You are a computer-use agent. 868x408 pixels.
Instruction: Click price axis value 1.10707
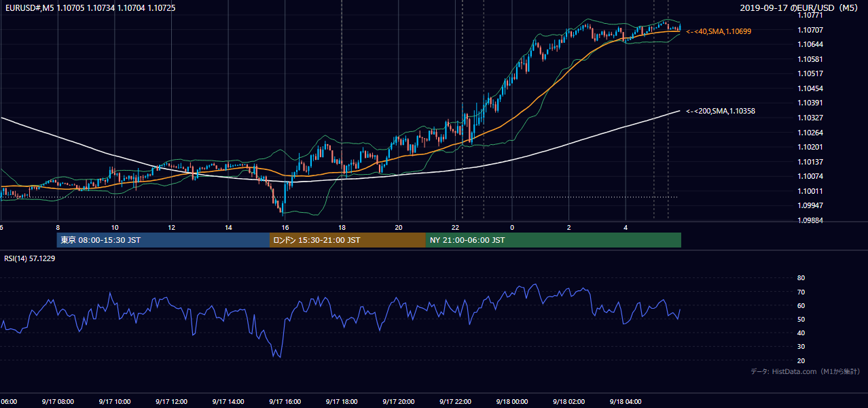(x=810, y=30)
